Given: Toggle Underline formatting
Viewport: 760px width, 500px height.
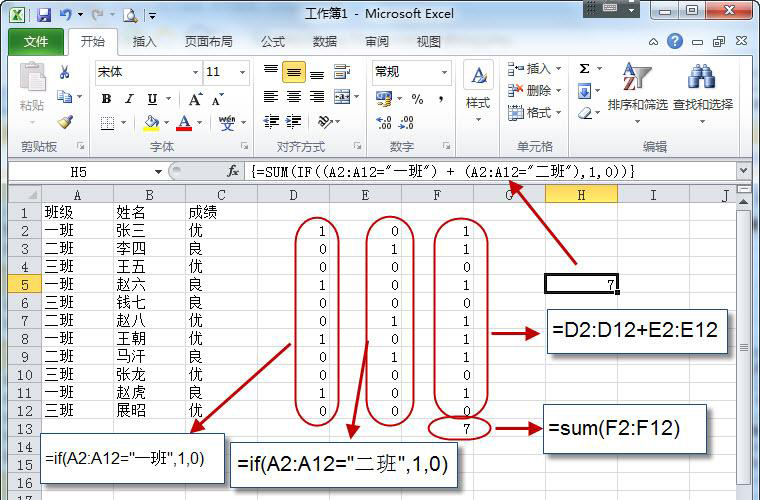Looking at the screenshot, I should pos(152,99).
